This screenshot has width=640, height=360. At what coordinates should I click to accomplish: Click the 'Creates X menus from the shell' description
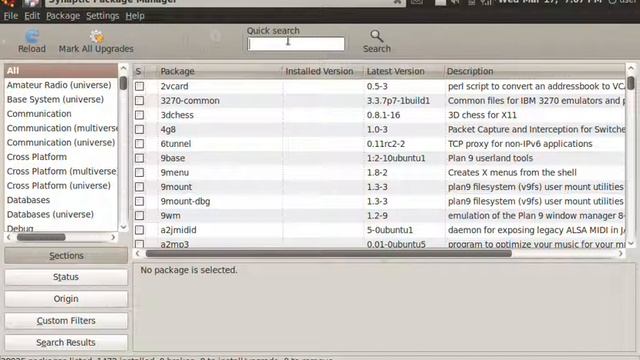click(512, 172)
